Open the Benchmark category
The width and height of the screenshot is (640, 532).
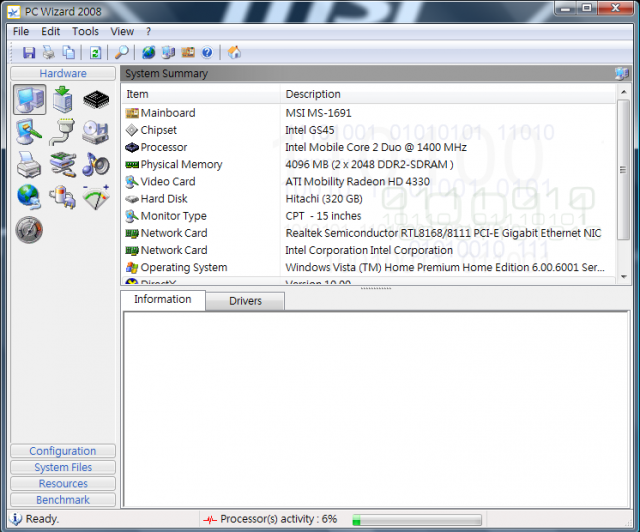(x=63, y=500)
